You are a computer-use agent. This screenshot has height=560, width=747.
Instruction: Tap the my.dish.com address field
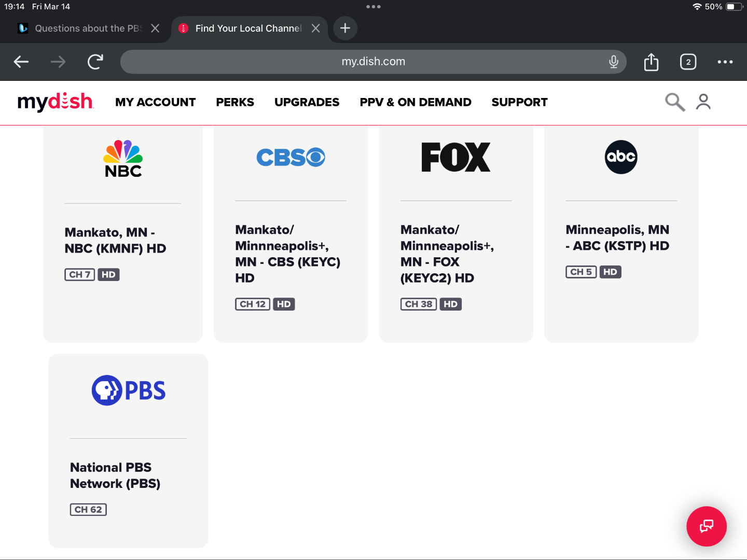pos(372,62)
